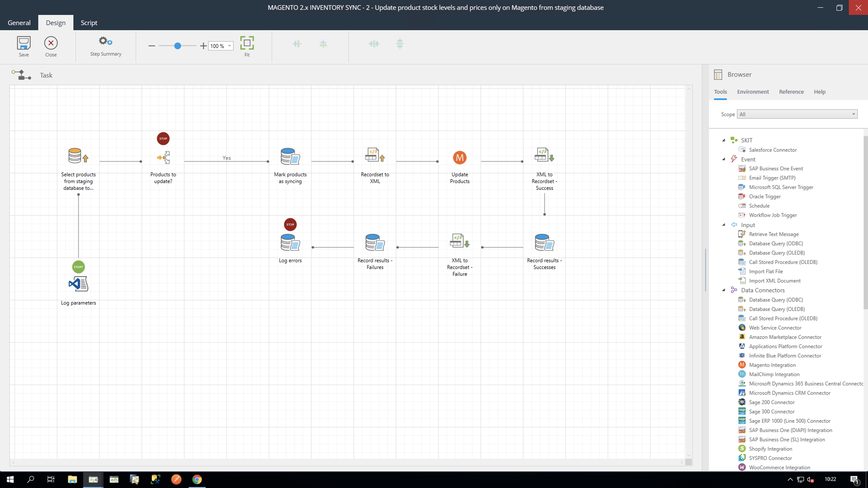868x488 pixels.
Task: Click the canvas horizontal scrollbar right arrow
Action: pyautogui.click(x=681, y=462)
